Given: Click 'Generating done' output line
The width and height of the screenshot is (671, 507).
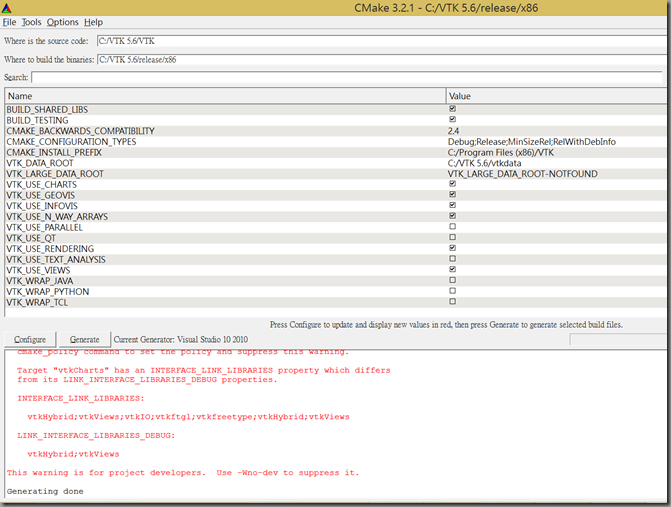Looking at the screenshot, I should tap(45, 491).
